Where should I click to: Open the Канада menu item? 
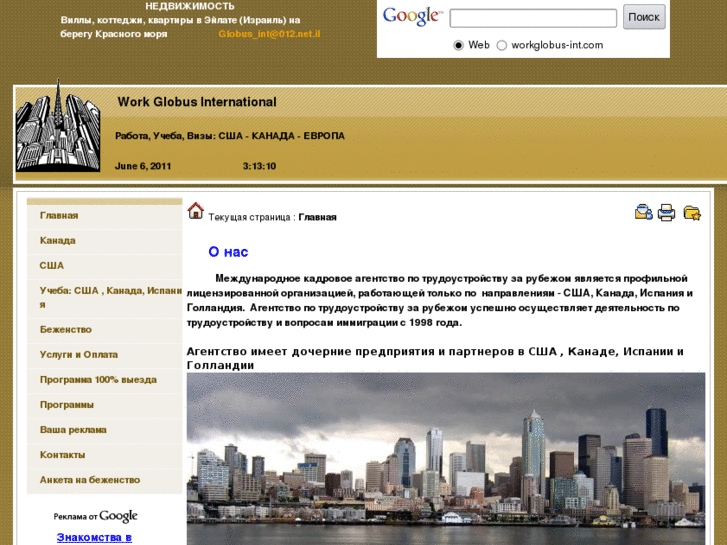(105, 241)
